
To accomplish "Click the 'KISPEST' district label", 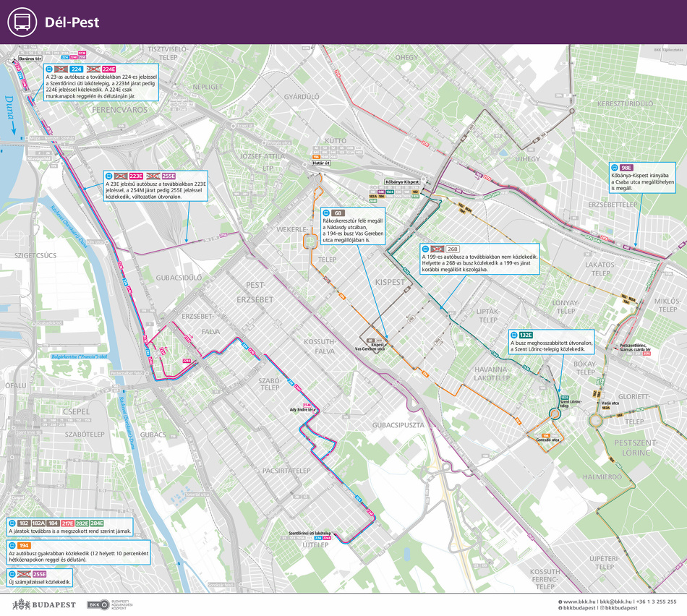I will (x=390, y=282).
